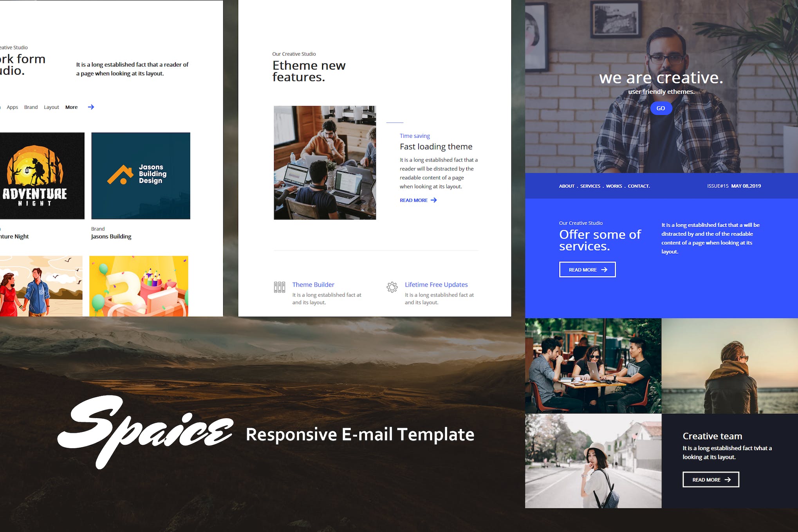Click the CONTACT navigation link
The image size is (798, 532).
(x=638, y=186)
